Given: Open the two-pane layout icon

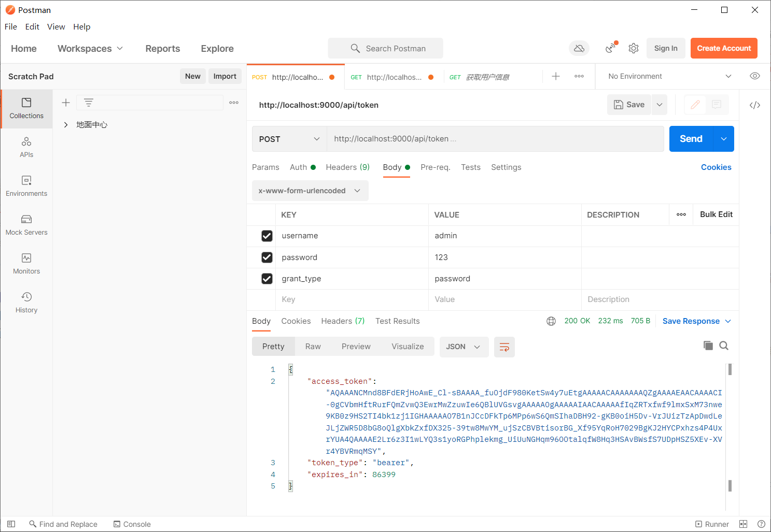Looking at the screenshot, I should coord(743,524).
